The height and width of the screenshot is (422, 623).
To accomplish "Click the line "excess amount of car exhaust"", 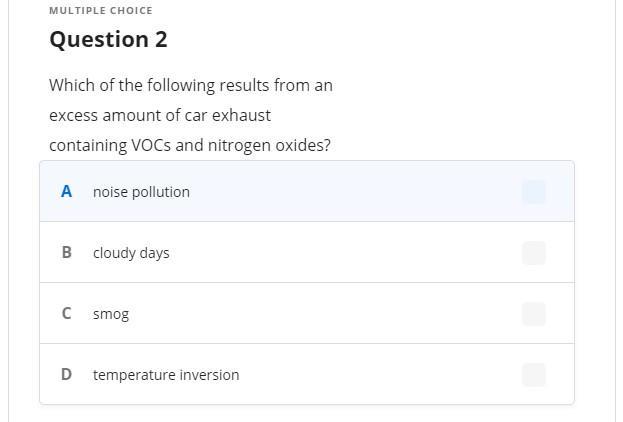I will coord(160,115).
